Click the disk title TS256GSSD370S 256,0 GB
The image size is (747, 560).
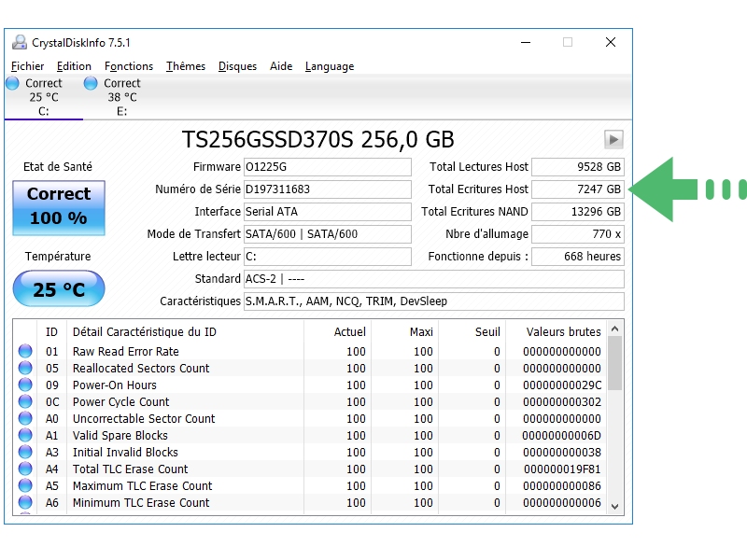coord(317,139)
